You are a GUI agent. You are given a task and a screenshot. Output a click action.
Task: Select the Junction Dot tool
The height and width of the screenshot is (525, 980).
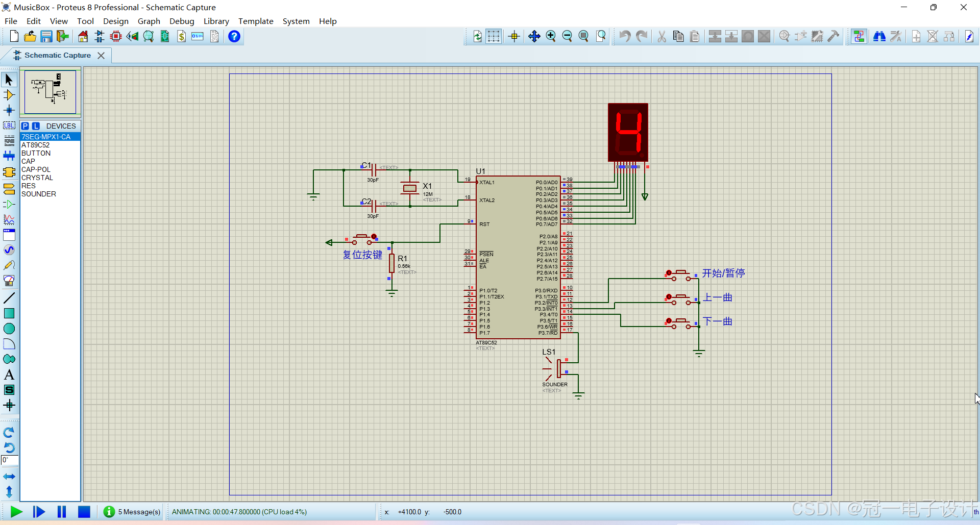point(9,110)
